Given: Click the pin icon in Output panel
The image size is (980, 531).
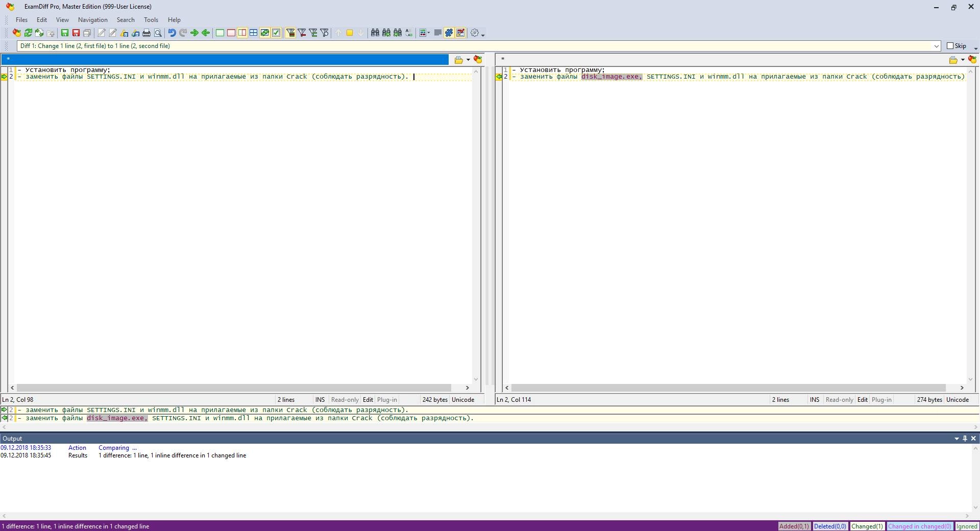Looking at the screenshot, I should coord(965,439).
